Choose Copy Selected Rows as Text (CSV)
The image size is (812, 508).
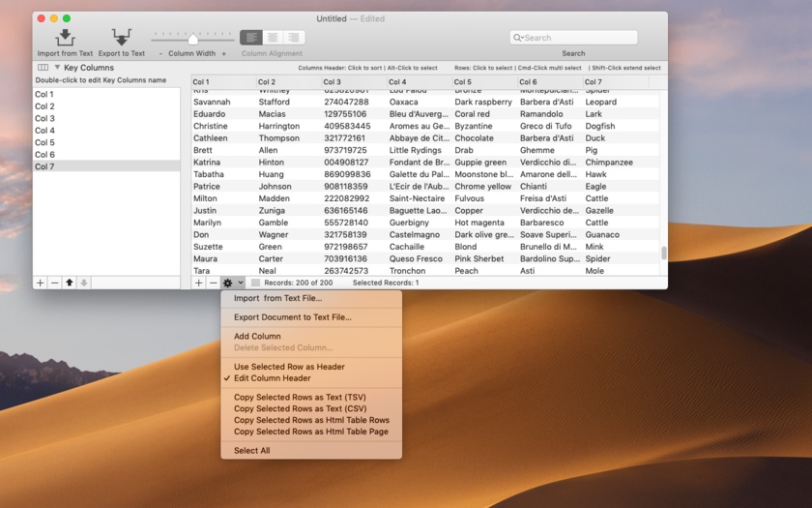point(300,408)
